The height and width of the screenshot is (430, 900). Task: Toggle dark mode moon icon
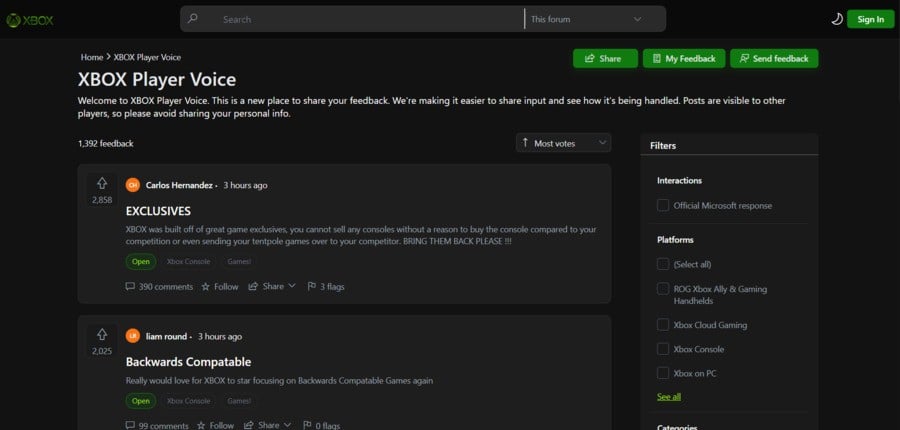(837, 20)
